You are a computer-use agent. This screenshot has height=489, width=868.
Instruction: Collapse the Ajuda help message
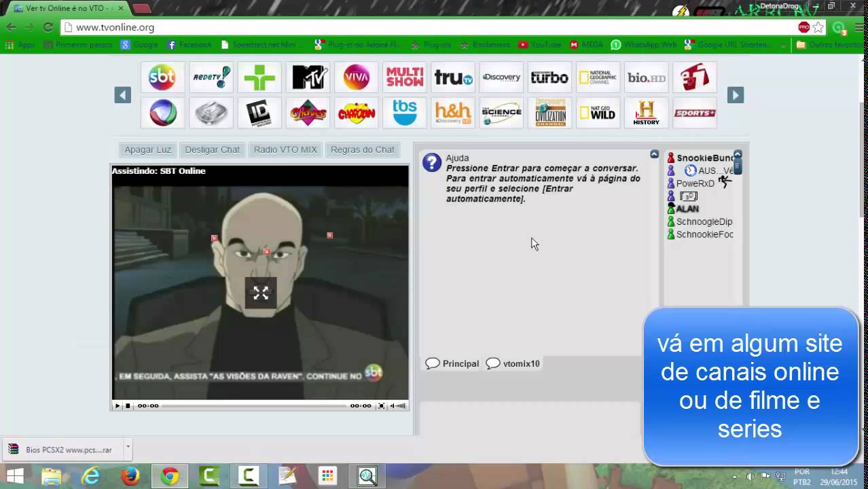[x=654, y=154]
